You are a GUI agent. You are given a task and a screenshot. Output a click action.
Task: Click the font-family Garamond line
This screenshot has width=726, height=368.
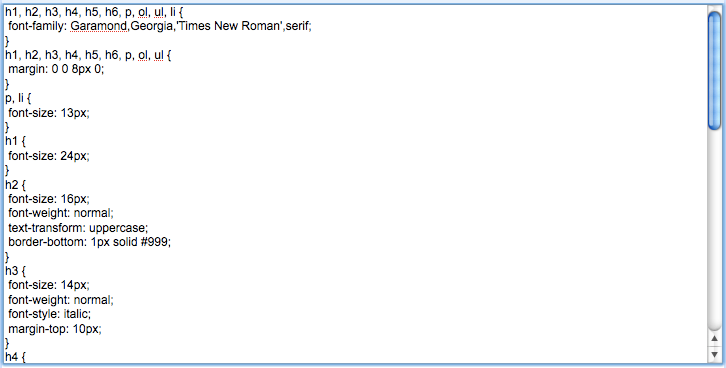(x=160, y=26)
